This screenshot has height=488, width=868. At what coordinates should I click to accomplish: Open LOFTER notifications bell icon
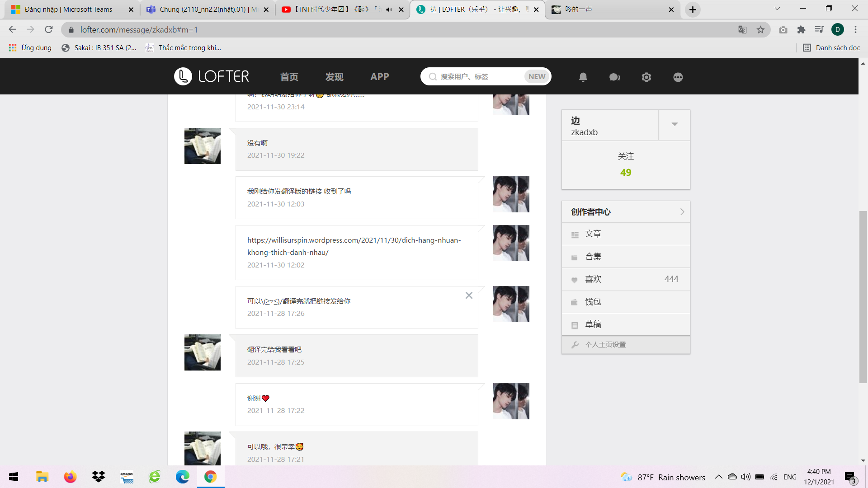pyautogui.click(x=583, y=77)
